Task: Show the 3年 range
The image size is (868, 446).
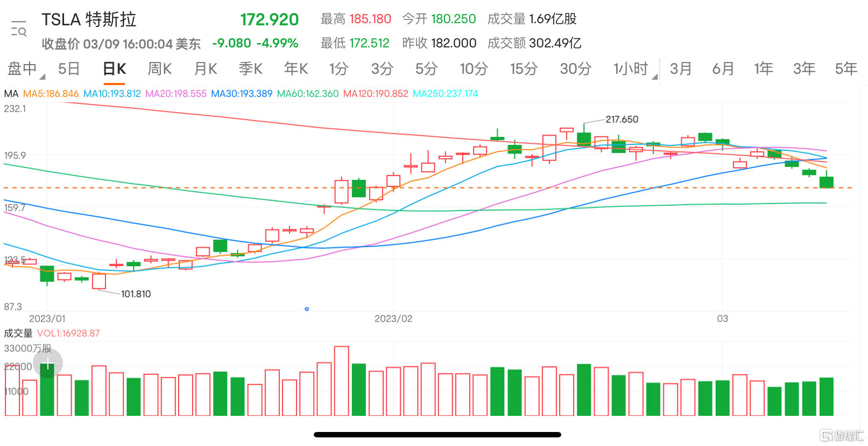Action: click(804, 69)
